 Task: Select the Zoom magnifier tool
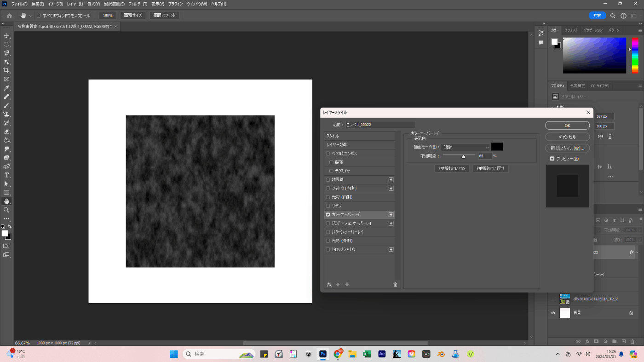(6, 210)
